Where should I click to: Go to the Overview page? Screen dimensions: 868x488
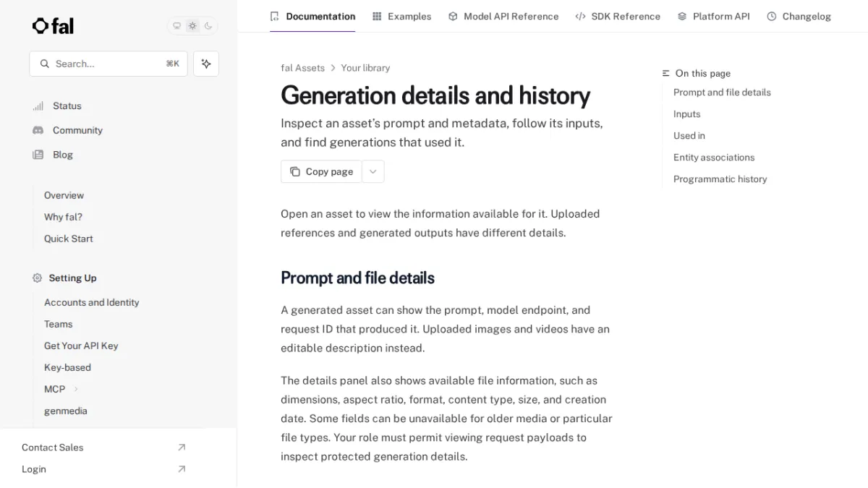click(64, 195)
